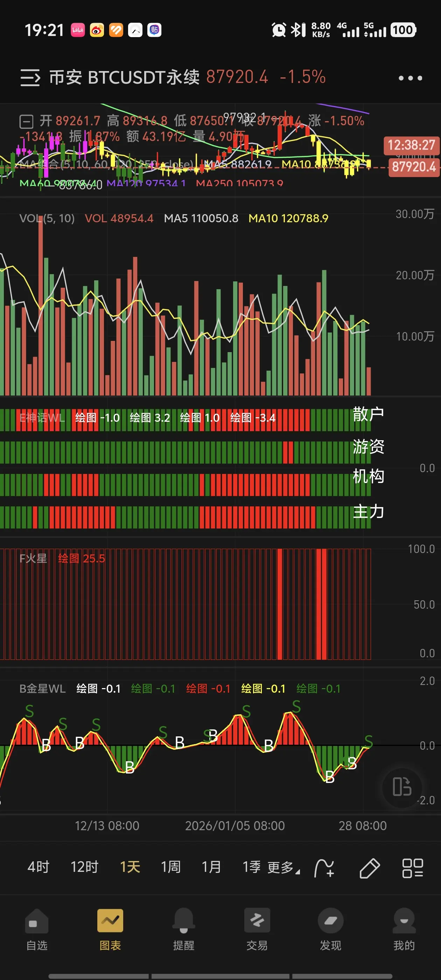Tap the 主力 row label

point(368,512)
